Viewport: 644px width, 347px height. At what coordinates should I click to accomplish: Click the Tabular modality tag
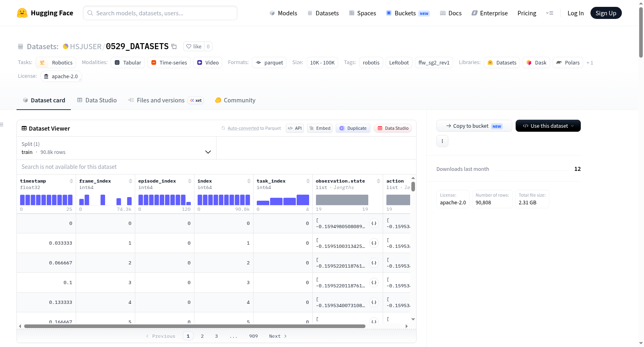click(128, 62)
